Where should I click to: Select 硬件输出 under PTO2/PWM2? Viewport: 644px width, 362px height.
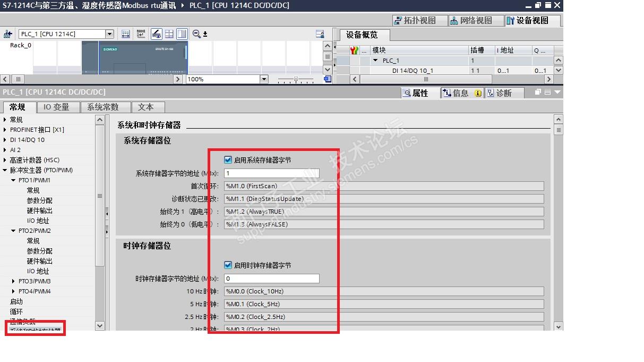40,261
